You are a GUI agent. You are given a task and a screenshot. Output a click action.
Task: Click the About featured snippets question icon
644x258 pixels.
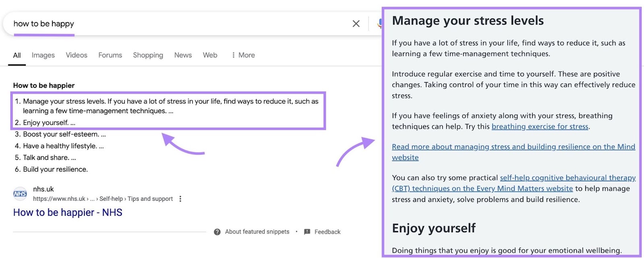click(217, 232)
